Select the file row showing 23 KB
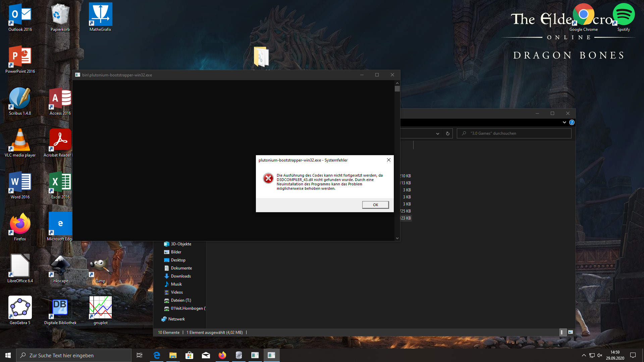644x362 pixels. (406, 218)
